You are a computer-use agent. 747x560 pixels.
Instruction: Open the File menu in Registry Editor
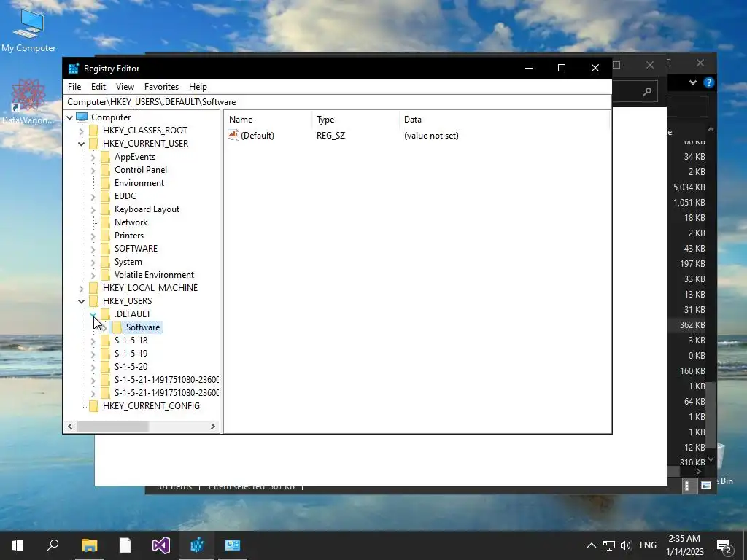click(x=74, y=87)
